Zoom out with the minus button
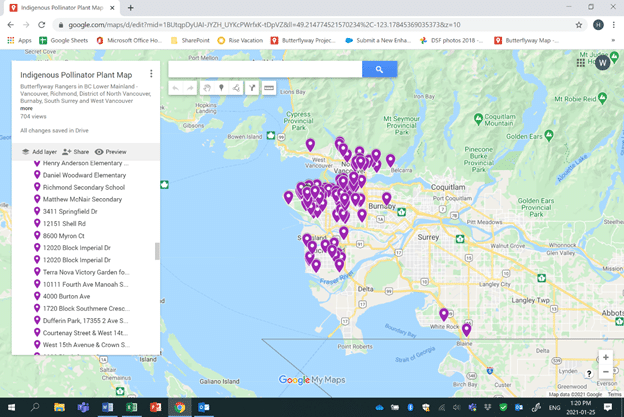Screen dimensions: 624x417 click(x=605, y=372)
